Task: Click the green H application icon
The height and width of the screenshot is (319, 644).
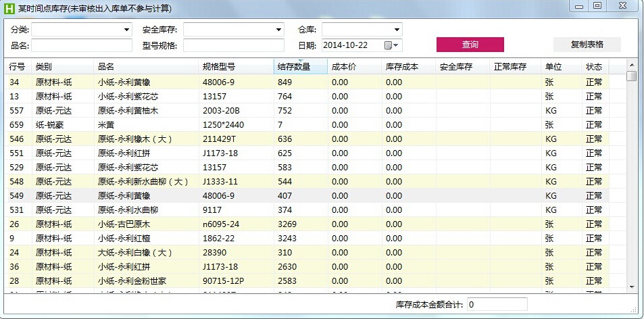Action: (x=9, y=8)
